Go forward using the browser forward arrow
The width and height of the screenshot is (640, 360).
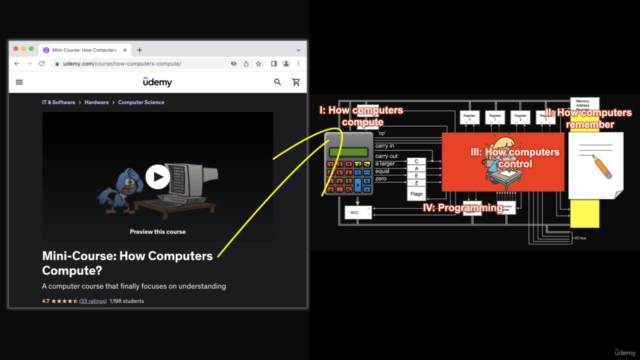coord(29,64)
